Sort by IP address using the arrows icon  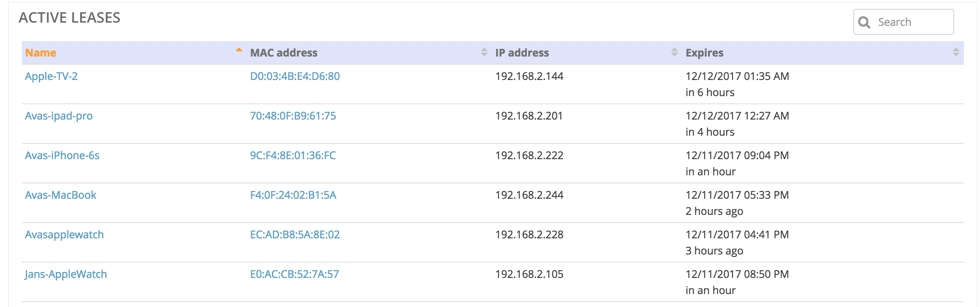tap(674, 52)
